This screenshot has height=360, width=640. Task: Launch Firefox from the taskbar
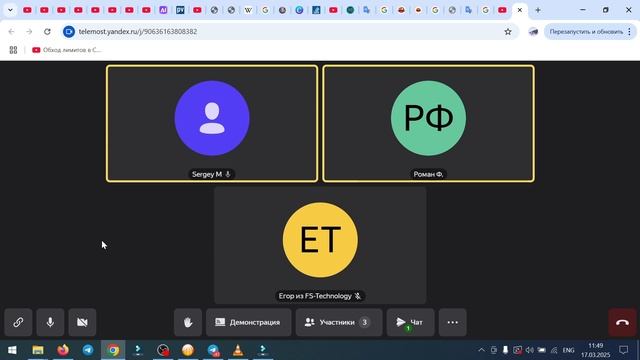point(63,350)
